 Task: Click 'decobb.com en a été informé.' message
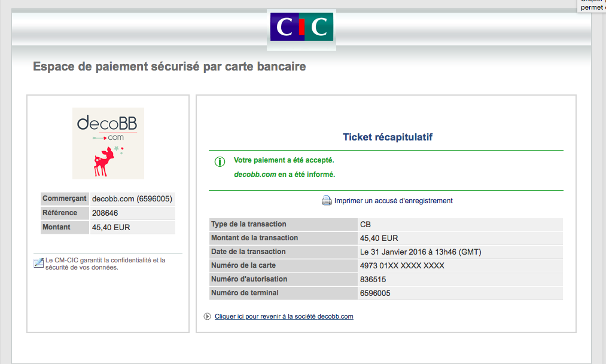(284, 175)
